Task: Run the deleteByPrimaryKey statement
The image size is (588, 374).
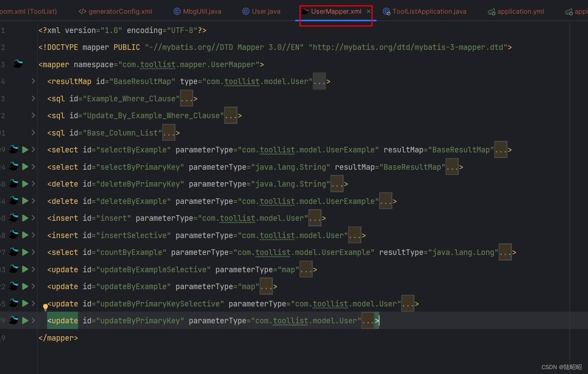Action: 25,184
